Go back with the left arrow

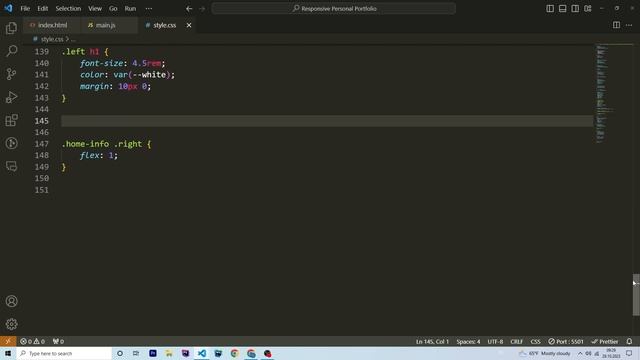click(189, 9)
